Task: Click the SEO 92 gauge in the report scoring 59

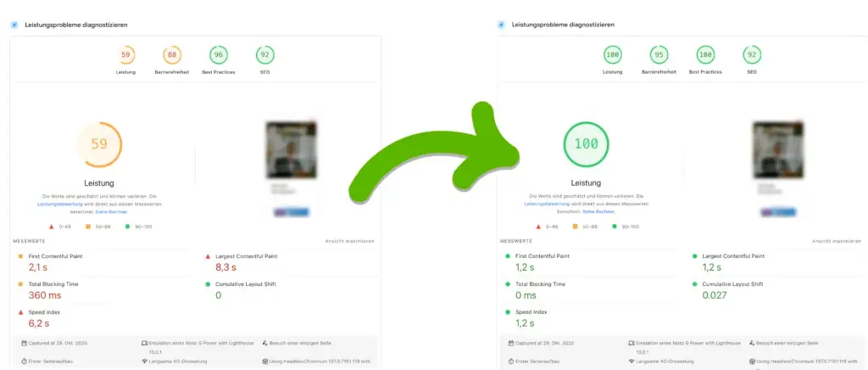Action: pyautogui.click(x=265, y=55)
